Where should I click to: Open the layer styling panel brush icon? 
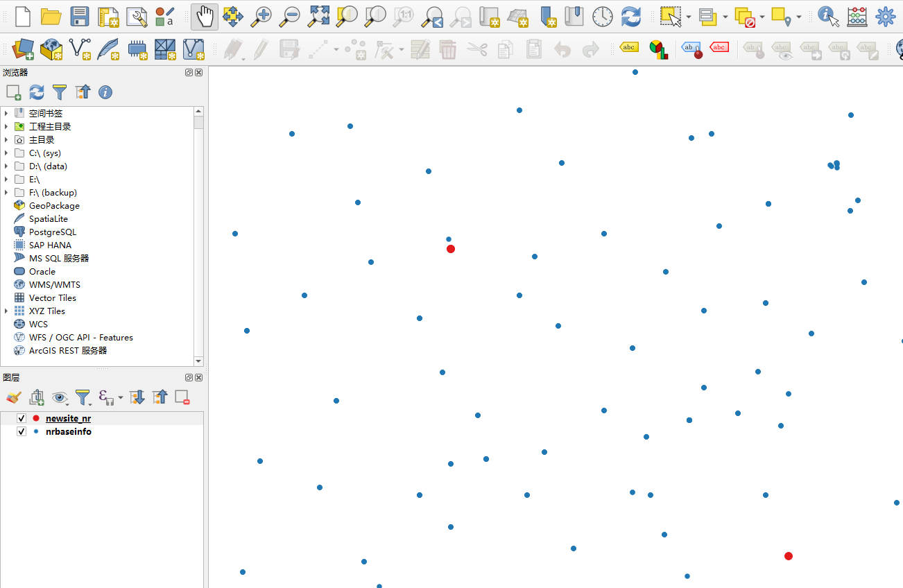point(13,397)
